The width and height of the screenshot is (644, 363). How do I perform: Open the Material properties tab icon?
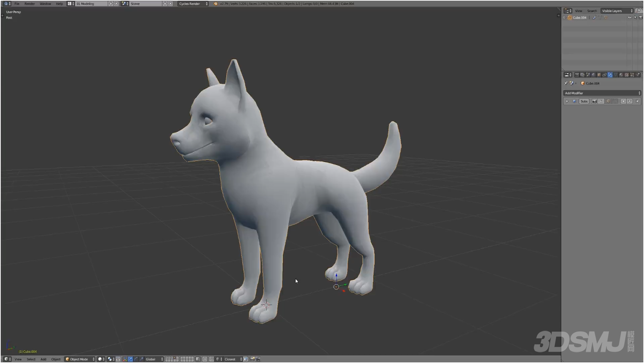621,75
